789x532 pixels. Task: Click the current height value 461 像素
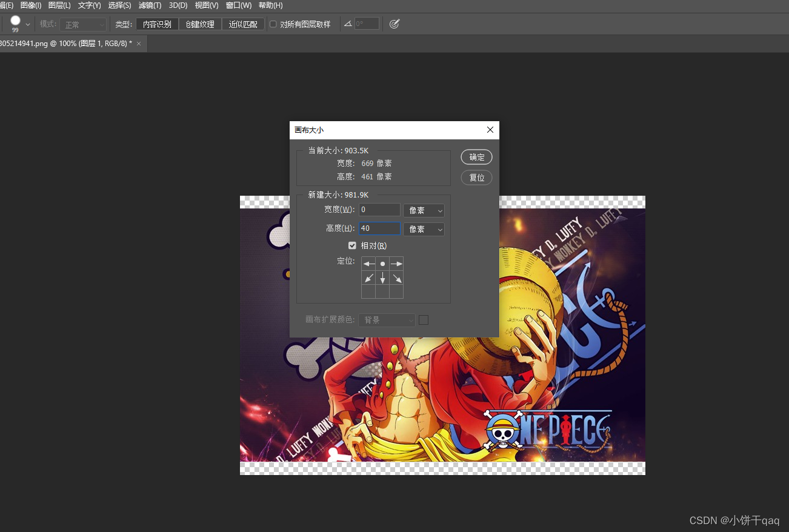[376, 177]
